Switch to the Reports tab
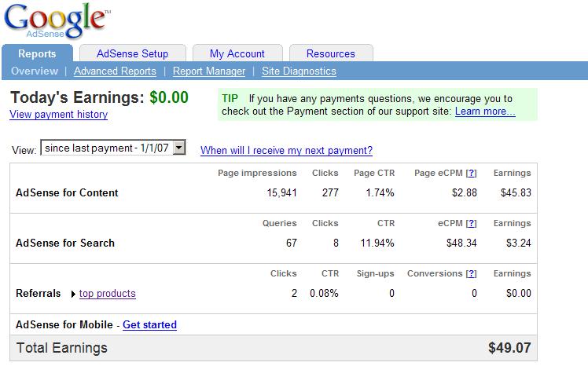 coord(37,53)
